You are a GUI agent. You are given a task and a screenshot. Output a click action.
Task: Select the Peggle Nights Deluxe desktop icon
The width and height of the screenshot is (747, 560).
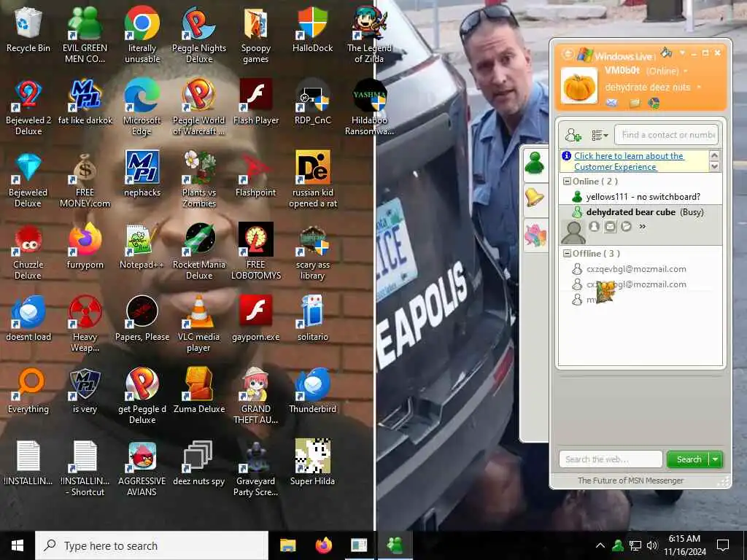coord(199,35)
